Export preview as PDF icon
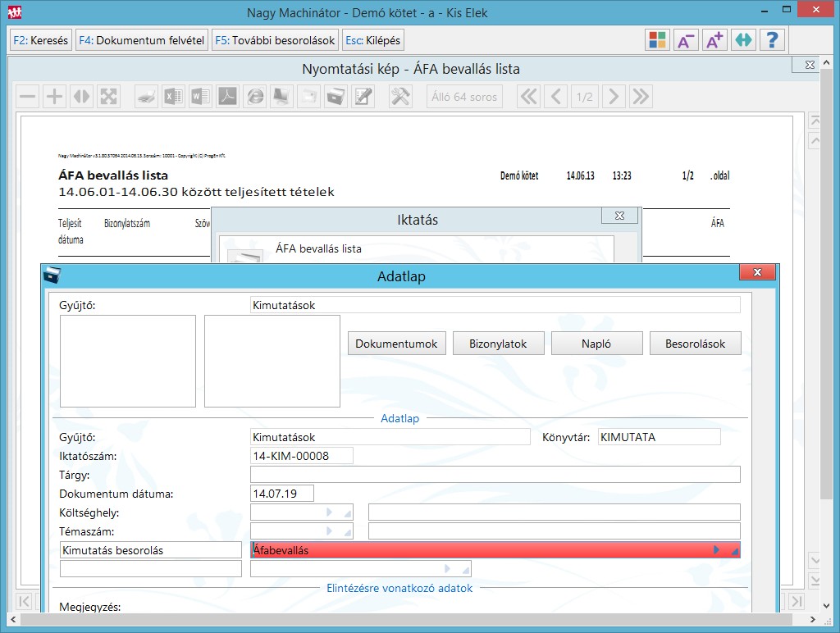840x633 pixels. click(227, 97)
